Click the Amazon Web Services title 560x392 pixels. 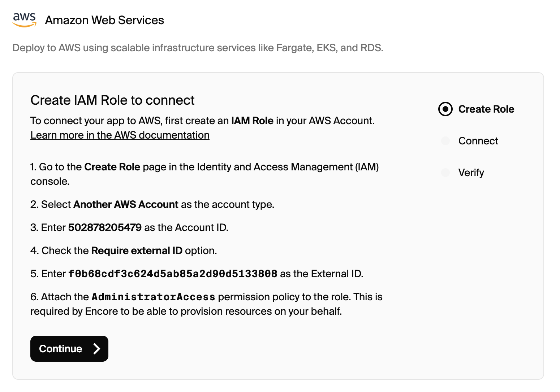click(104, 20)
